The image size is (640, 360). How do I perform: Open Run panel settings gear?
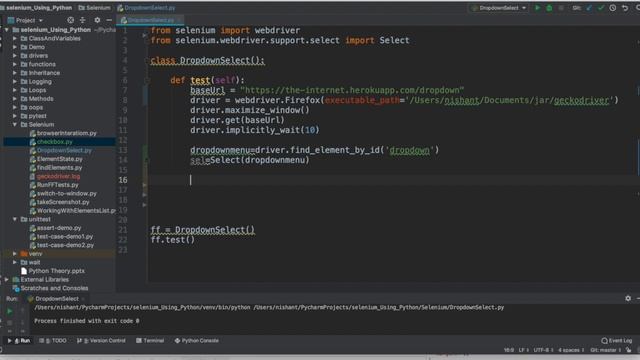(x=628, y=298)
